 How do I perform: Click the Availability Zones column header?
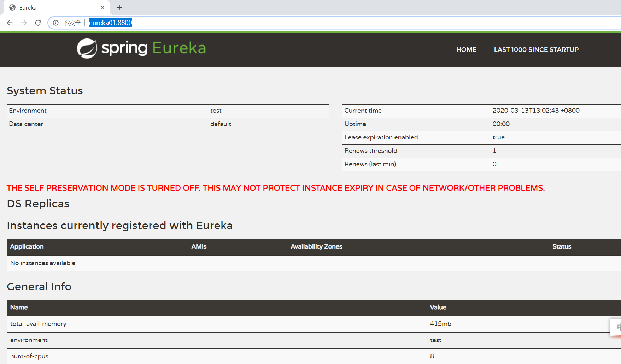coord(316,247)
